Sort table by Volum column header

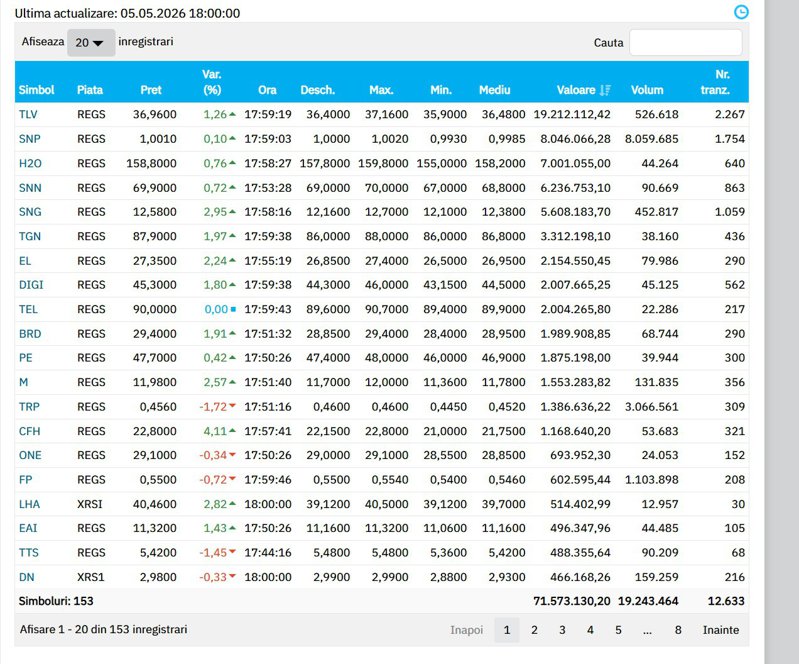tap(647, 90)
